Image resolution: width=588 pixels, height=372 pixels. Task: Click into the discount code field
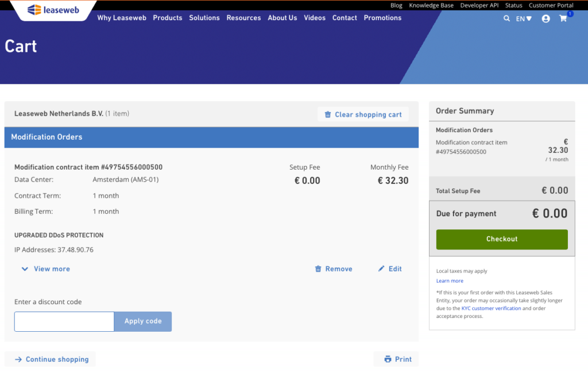pyautogui.click(x=64, y=321)
